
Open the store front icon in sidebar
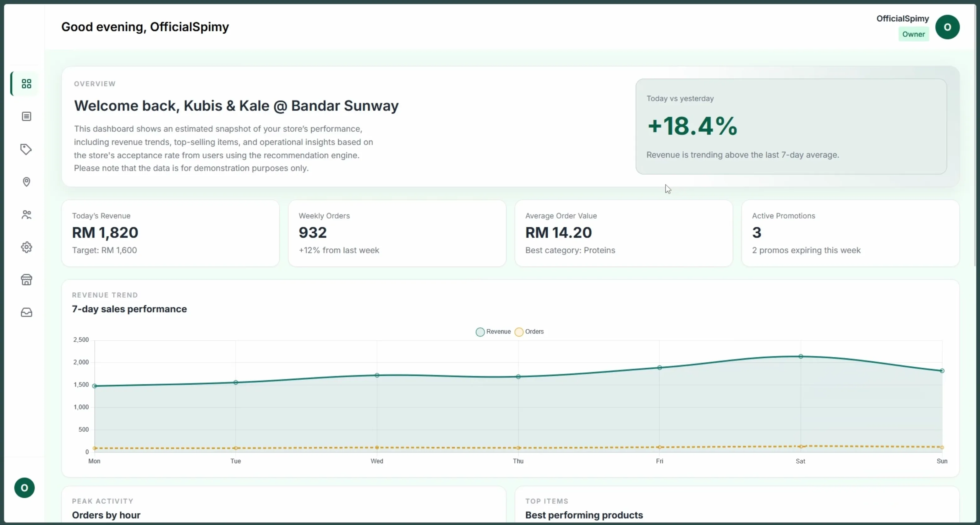point(26,280)
